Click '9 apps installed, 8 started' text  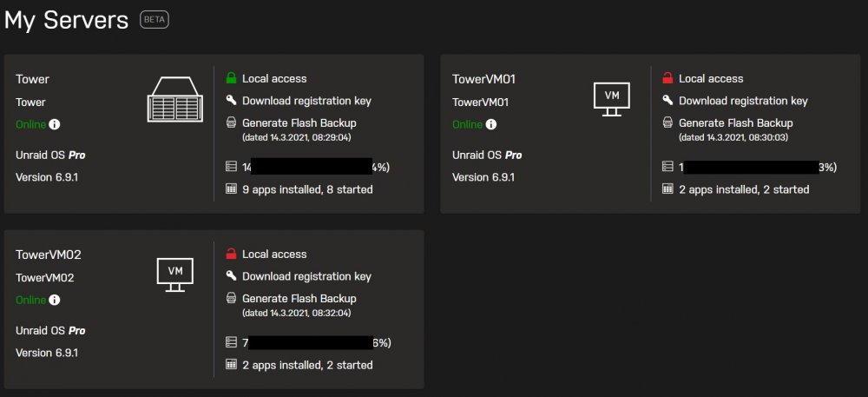[308, 189]
